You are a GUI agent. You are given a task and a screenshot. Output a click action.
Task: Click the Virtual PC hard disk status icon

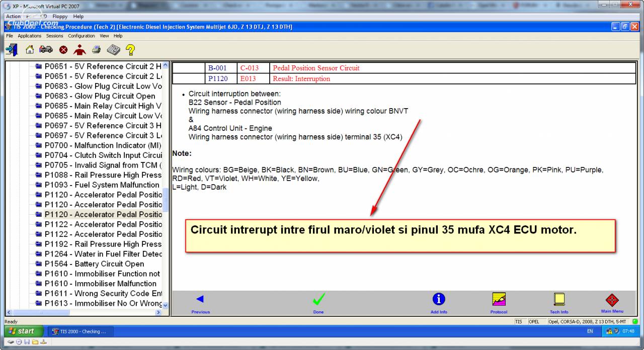(11, 341)
